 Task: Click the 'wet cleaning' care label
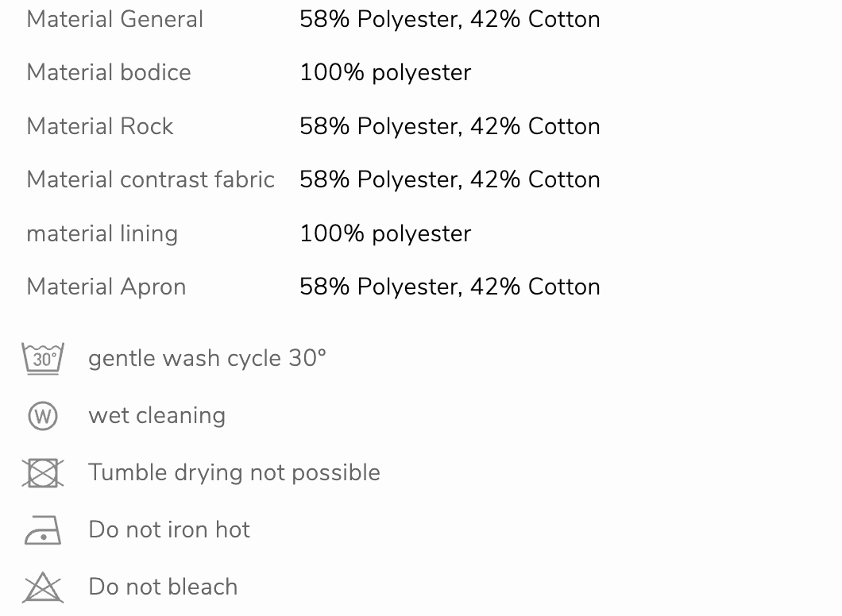click(157, 415)
